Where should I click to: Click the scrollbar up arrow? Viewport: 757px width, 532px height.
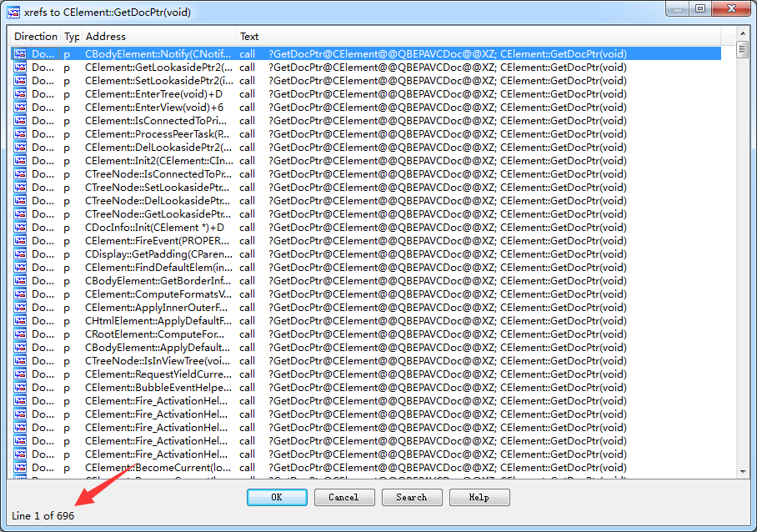742,35
